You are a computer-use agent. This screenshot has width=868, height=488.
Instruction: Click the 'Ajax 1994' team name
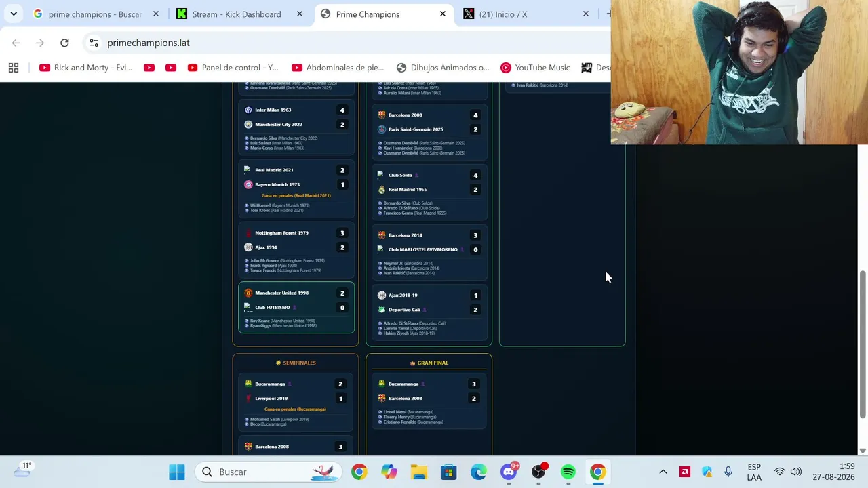pos(266,247)
